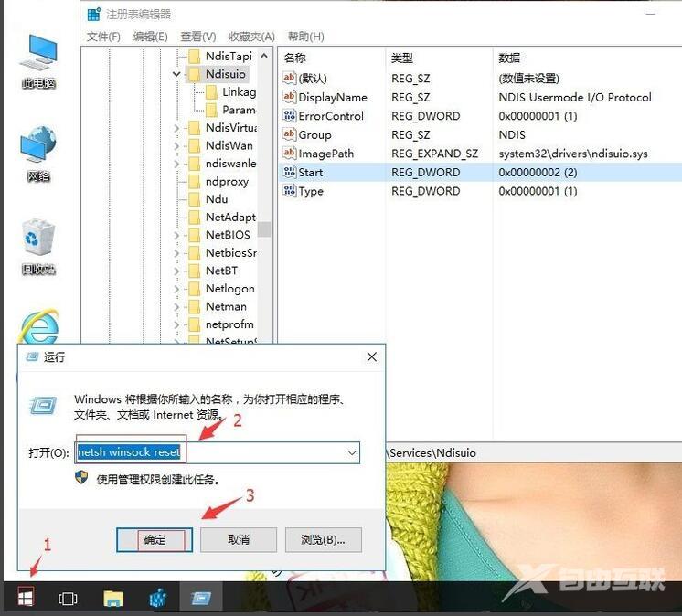Select the Recycle Bin desktop icon
682x616 pixels.
coord(38,245)
